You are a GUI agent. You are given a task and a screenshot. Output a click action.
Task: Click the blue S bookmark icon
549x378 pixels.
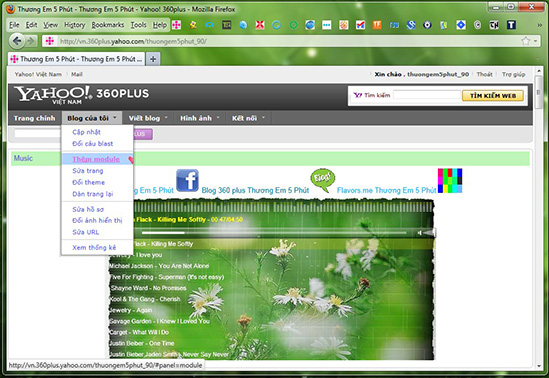(x=411, y=25)
